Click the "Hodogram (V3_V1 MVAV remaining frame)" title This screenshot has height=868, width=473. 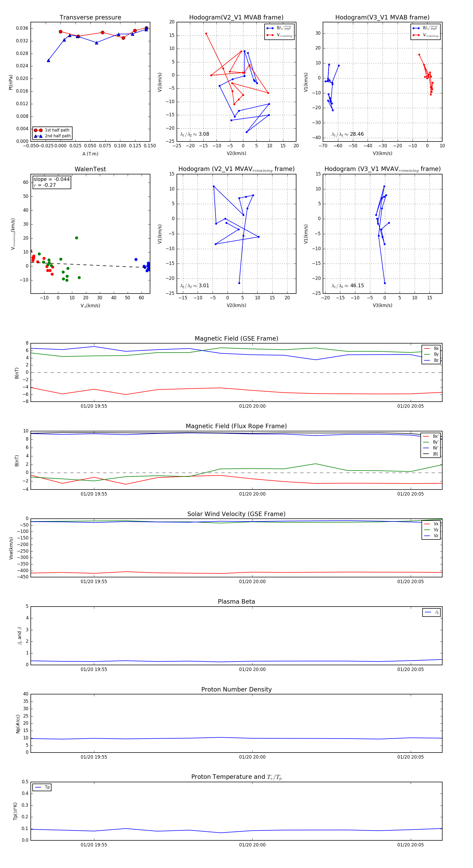(x=382, y=169)
